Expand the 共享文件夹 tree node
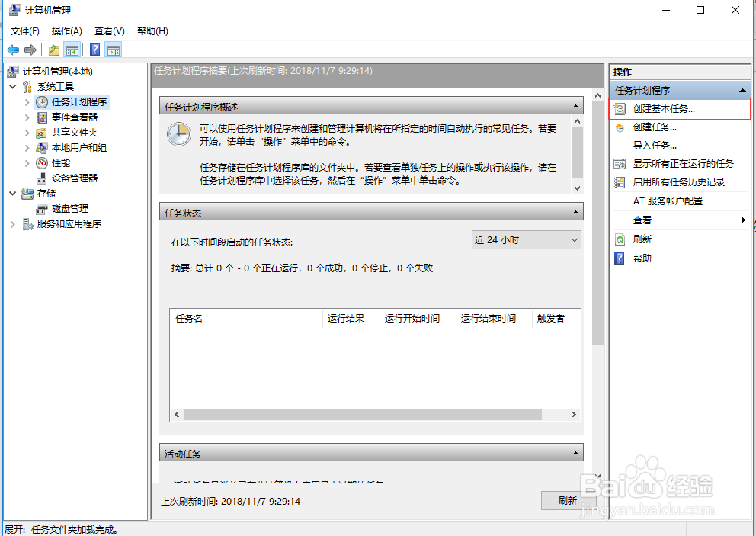Viewport: 756px width, 536px height. pos(27,133)
